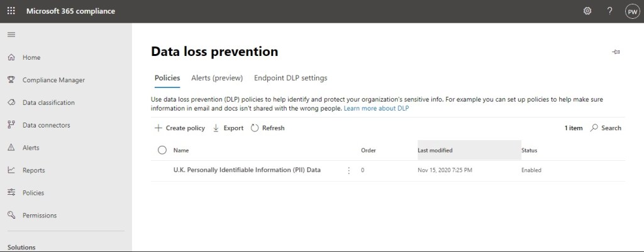This screenshot has height=252, width=644.
Task: Click the Search policies field
Action: pos(606,128)
